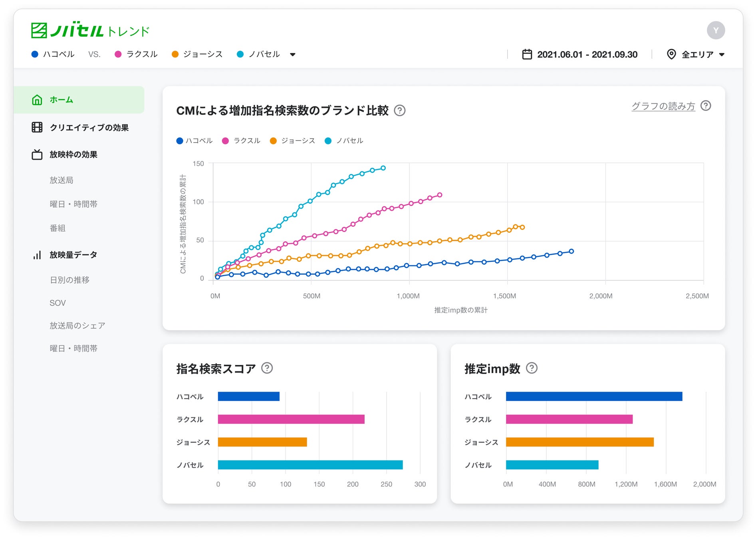Toggle ノバセル series in the chart legend
The height and width of the screenshot is (539, 756).
click(x=344, y=141)
